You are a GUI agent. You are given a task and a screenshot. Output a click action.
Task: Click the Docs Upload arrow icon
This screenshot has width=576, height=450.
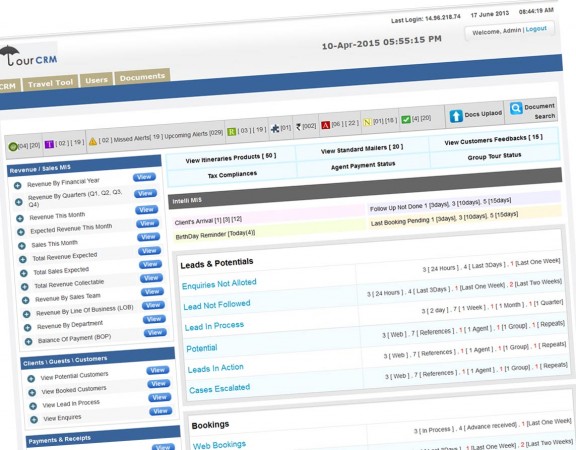(456, 116)
